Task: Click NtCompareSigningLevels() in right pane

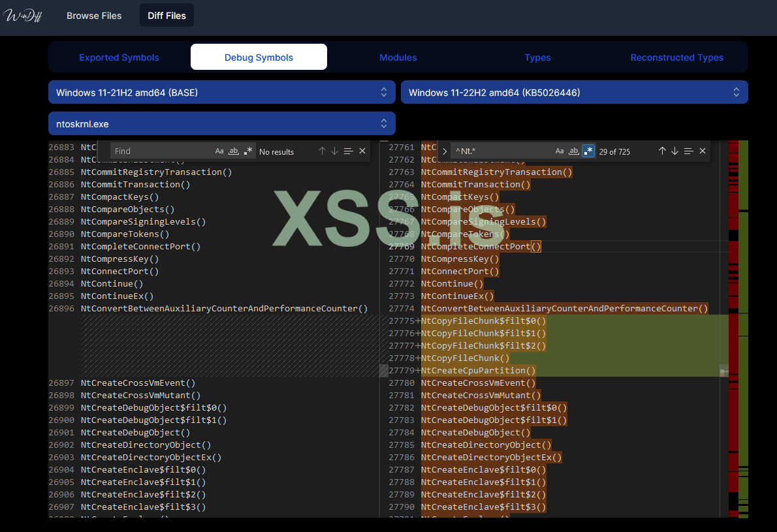Action: pyautogui.click(x=483, y=222)
